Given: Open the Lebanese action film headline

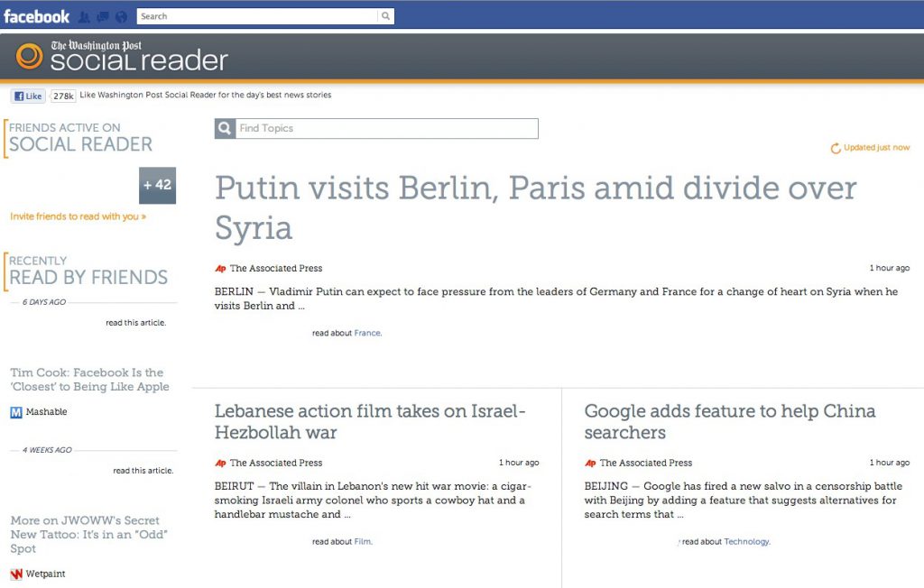Looking at the screenshot, I should click(x=370, y=421).
